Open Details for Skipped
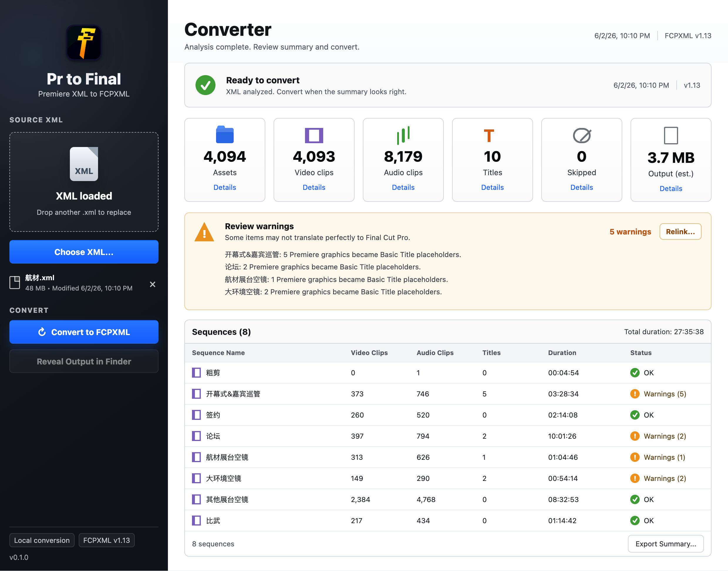The width and height of the screenshot is (728, 571). [582, 187]
